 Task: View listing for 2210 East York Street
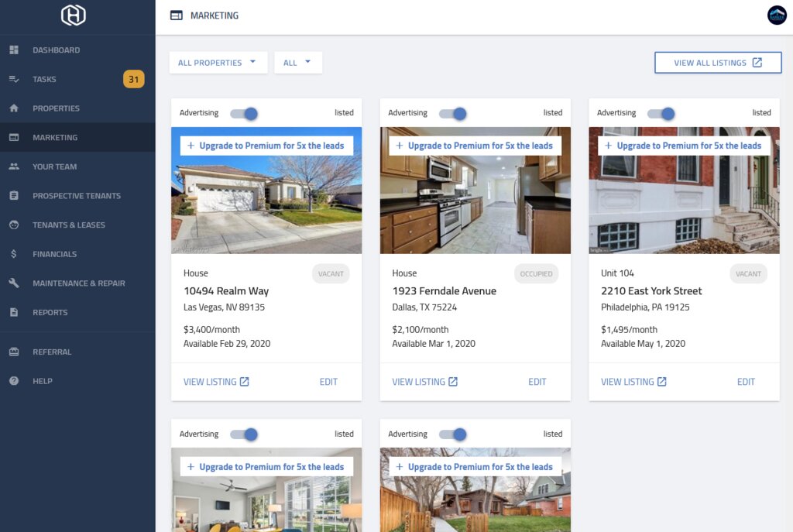[x=633, y=382]
